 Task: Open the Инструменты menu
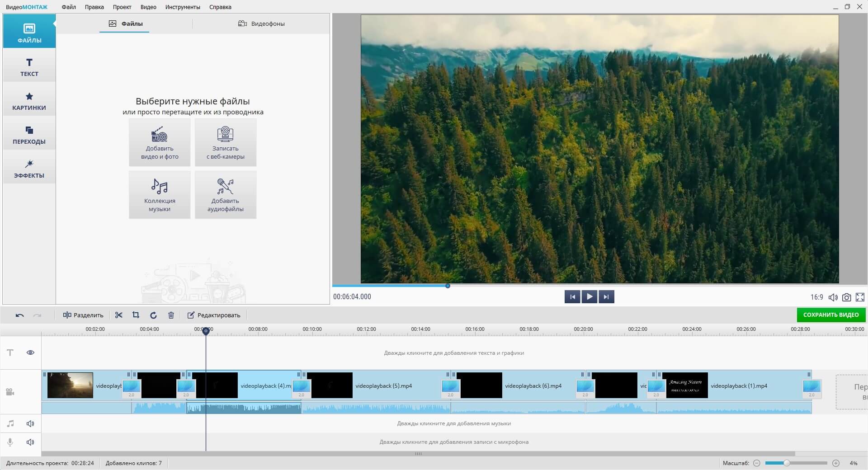(183, 7)
